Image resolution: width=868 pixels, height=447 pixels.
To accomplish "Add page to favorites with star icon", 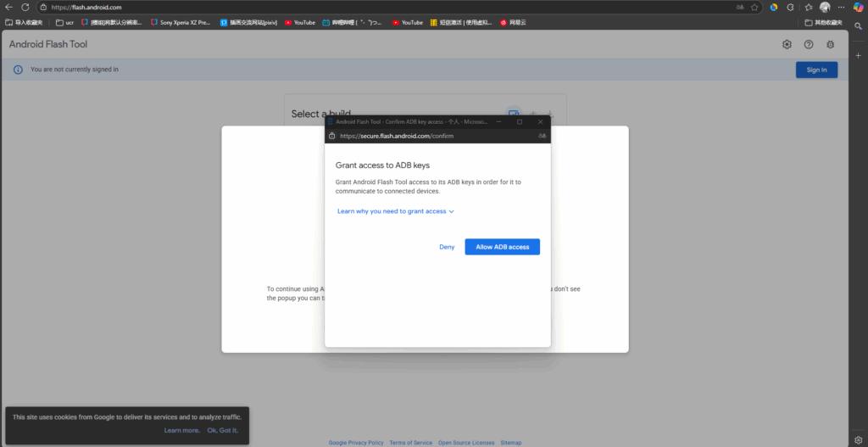I will [754, 7].
